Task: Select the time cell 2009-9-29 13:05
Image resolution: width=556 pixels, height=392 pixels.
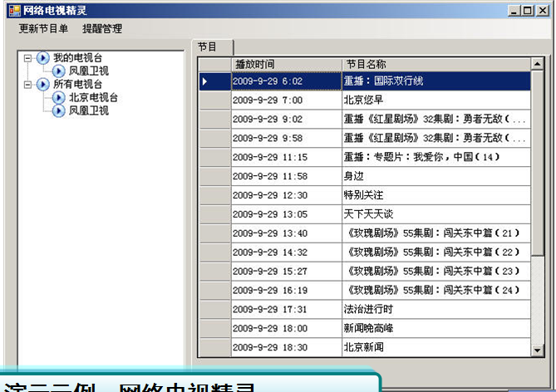Action: coord(287,214)
